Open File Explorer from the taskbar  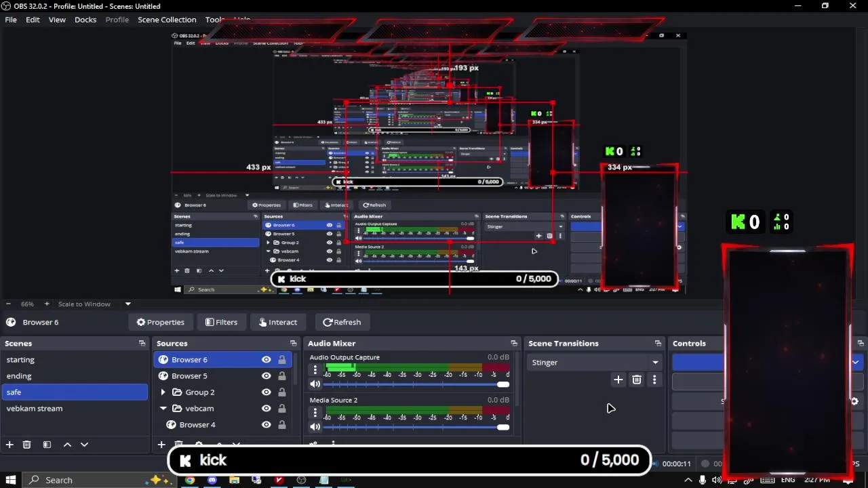pos(235,480)
